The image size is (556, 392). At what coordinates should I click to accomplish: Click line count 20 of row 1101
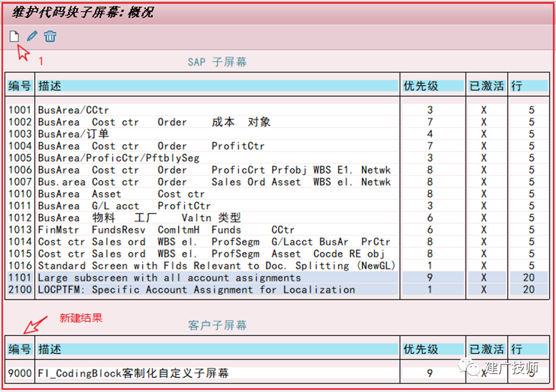pyautogui.click(x=529, y=278)
